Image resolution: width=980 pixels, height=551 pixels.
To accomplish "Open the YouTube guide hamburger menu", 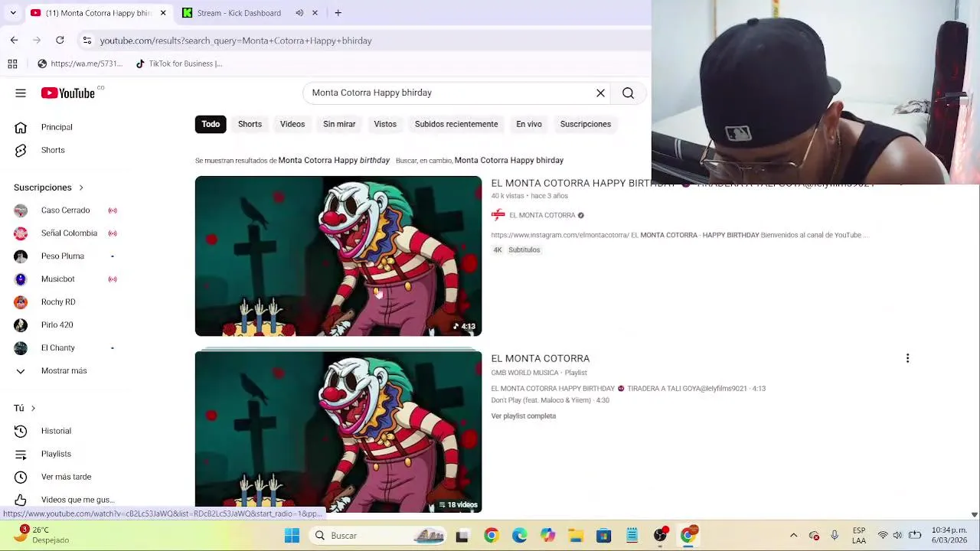I will coord(21,93).
